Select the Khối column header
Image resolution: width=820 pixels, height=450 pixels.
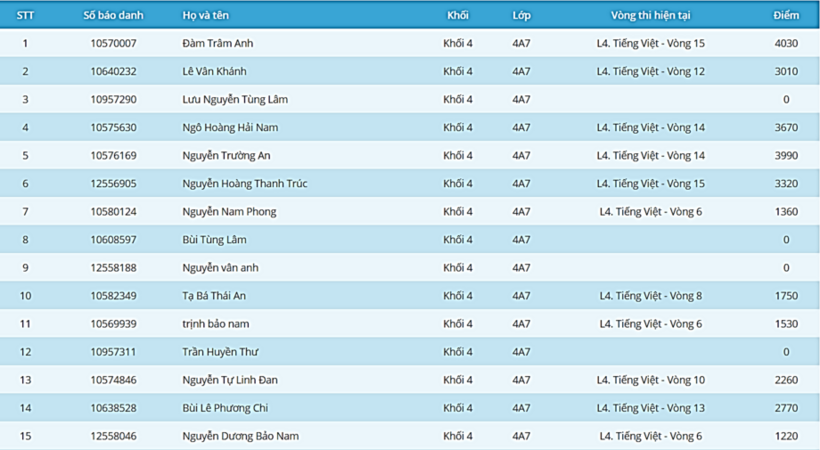tap(457, 16)
